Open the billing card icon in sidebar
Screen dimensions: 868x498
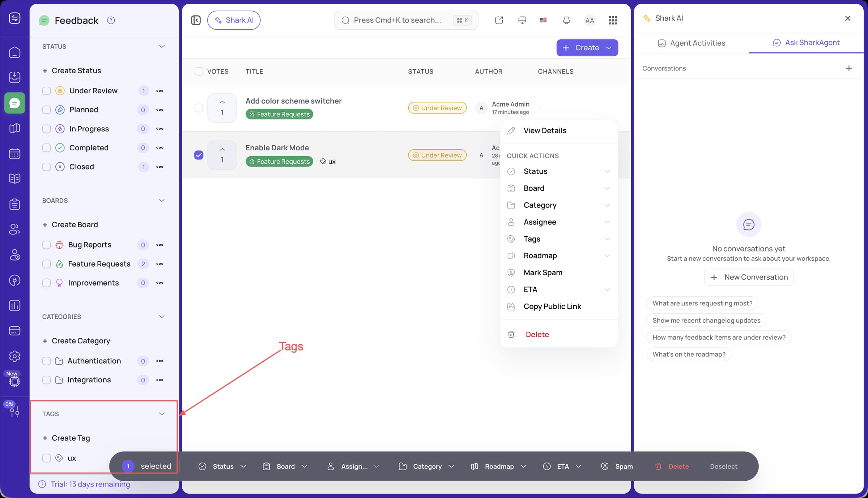(x=14, y=331)
